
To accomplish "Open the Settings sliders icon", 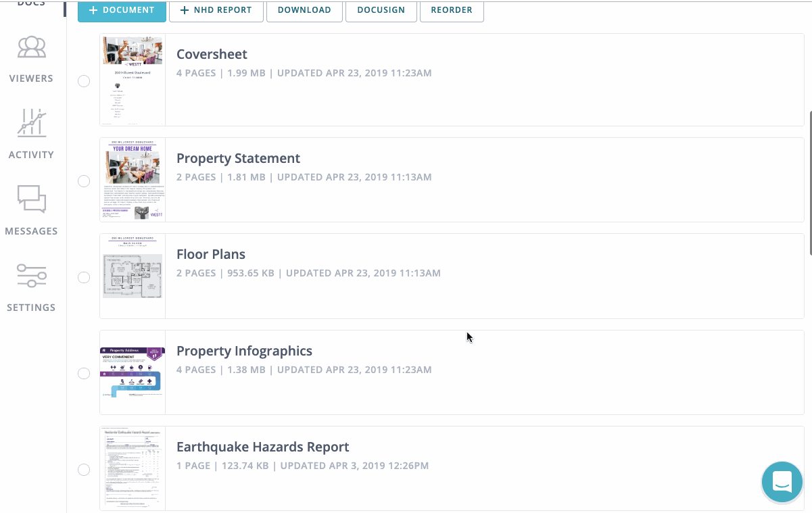I will pyautogui.click(x=31, y=276).
